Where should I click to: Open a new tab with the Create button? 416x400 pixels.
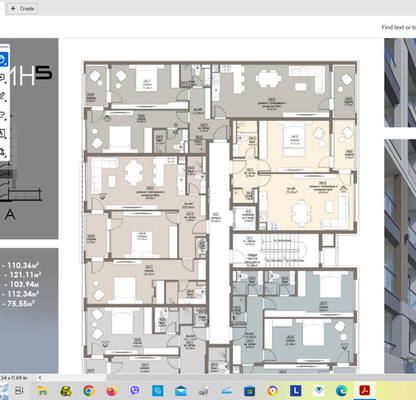pyautogui.click(x=22, y=8)
